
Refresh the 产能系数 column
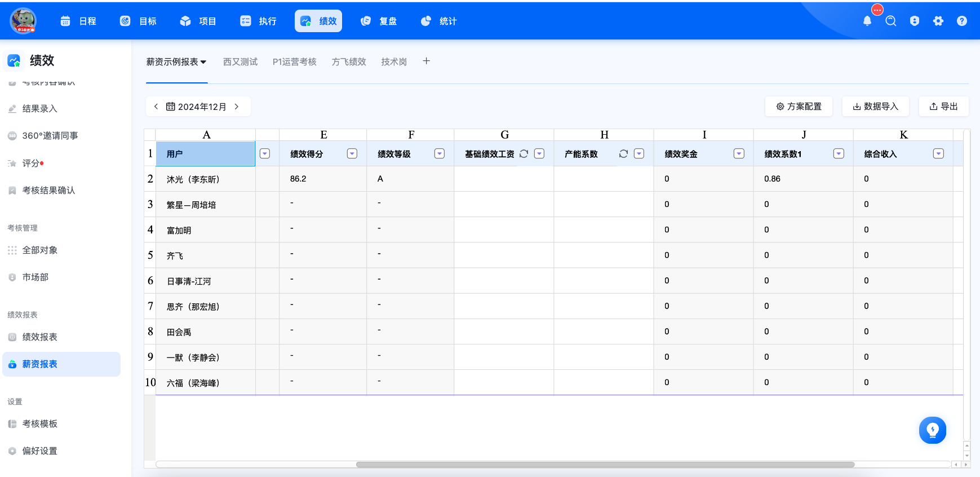(x=623, y=154)
